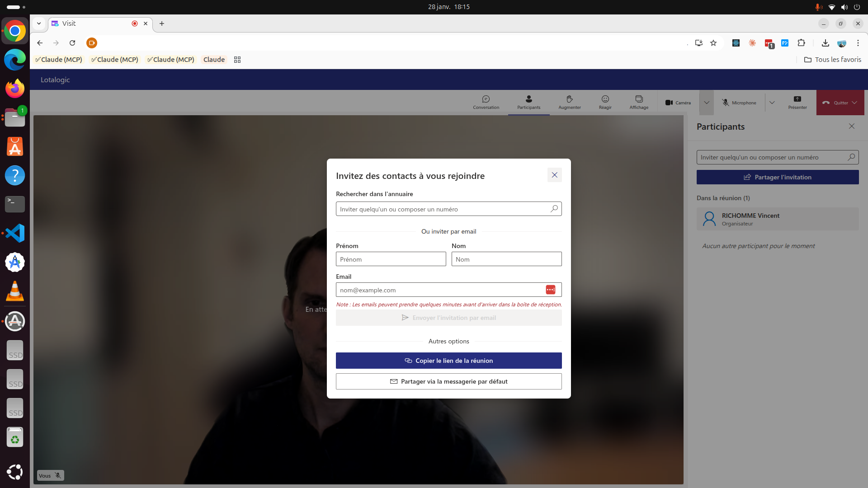Expand the Quitter dropdown arrow
868x488 pixels.
(x=854, y=103)
